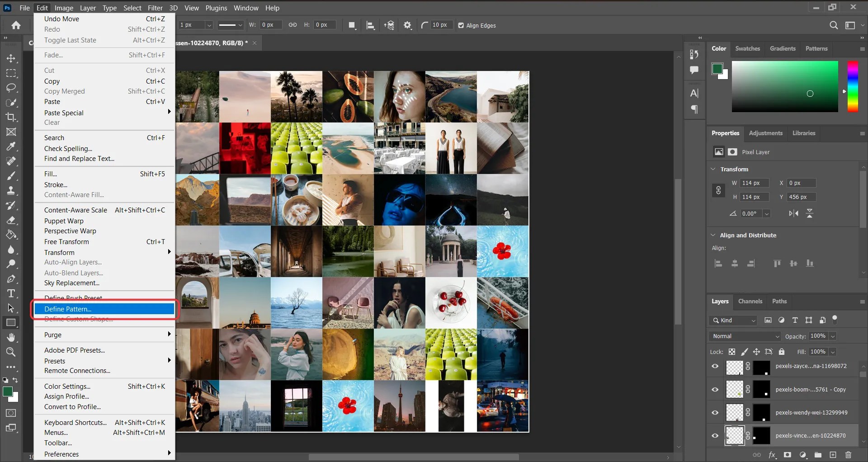Select the Move tool
Viewport: 868px width, 462px height.
11,58
